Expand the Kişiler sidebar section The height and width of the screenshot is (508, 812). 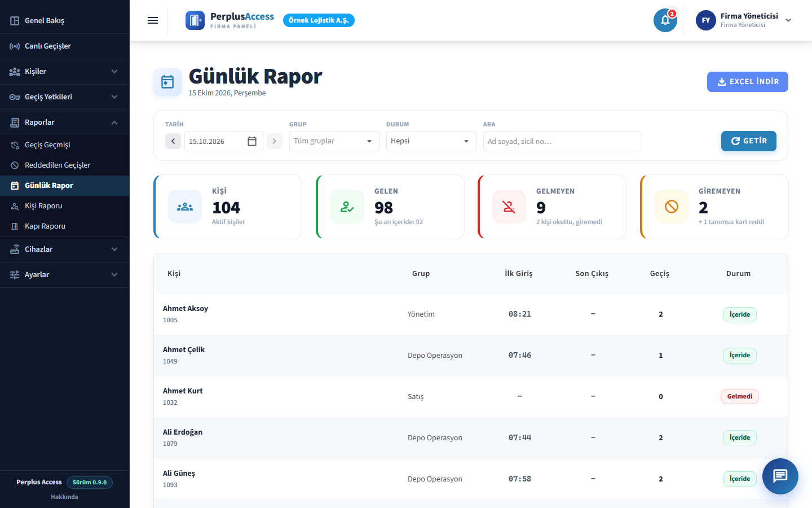65,72
